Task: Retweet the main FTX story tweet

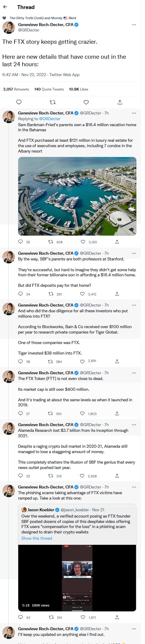Action: (x=53, y=102)
